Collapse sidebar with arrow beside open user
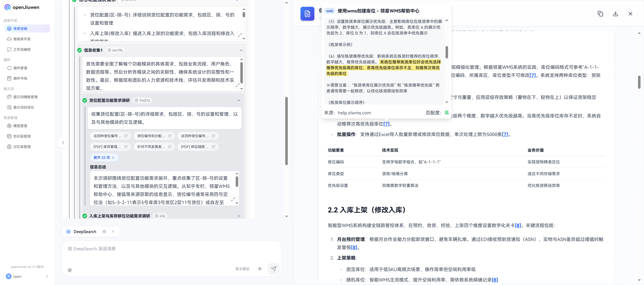The width and height of the screenshot is (644, 285). click(x=47, y=277)
